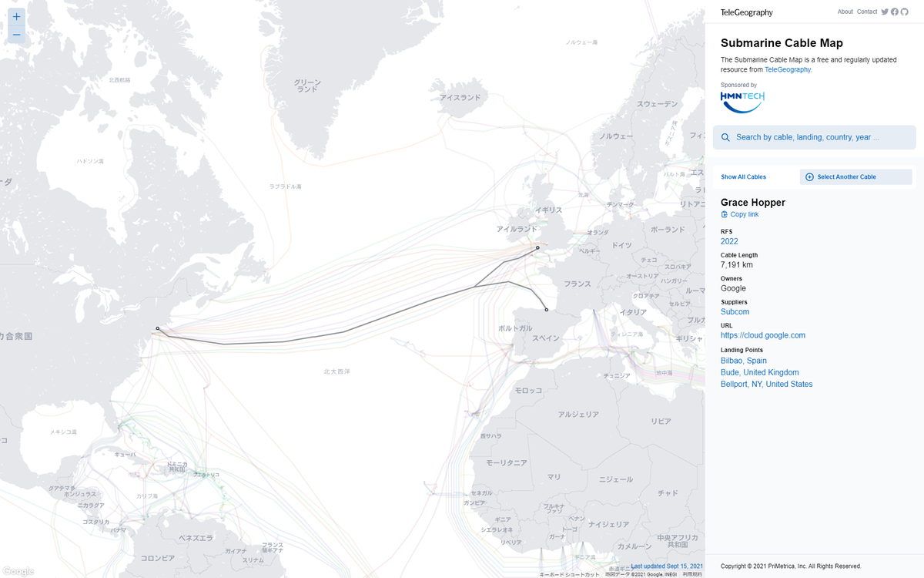
Task: Visit https://cloud.google.com URL
Action: coord(762,335)
